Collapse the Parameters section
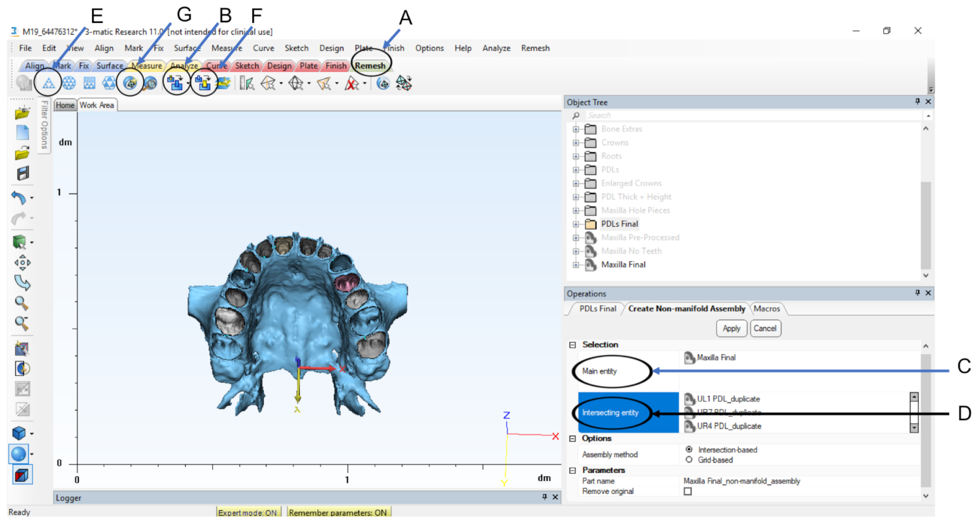Image resolution: width=980 pixels, height=526 pixels. [573, 470]
